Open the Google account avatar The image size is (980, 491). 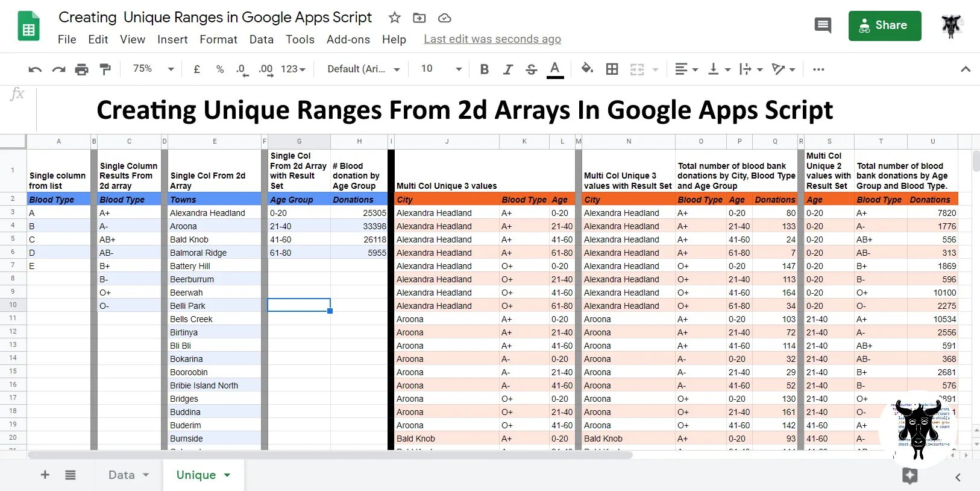click(952, 26)
